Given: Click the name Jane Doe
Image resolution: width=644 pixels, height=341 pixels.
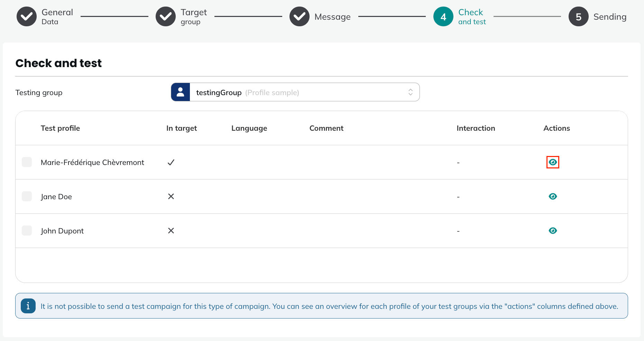Looking at the screenshot, I should tap(56, 196).
